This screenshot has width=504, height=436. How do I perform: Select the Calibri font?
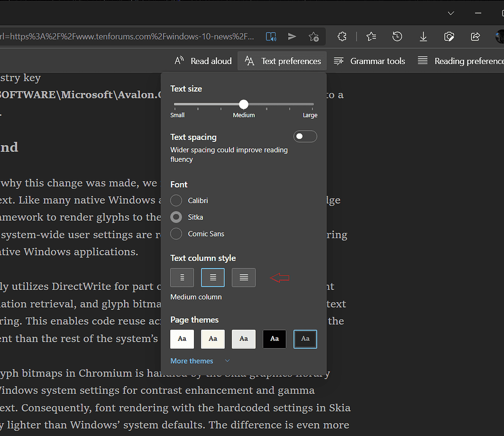pos(176,200)
